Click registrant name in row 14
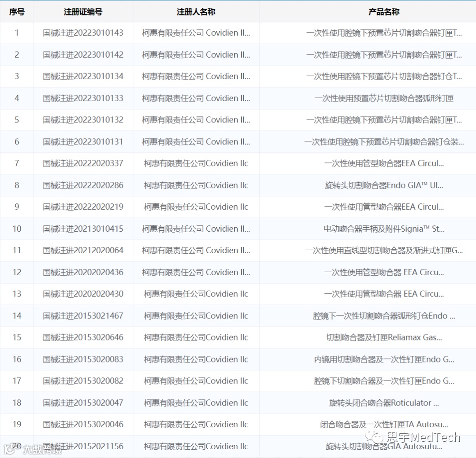Viewport: 476px width, 458px height. pos(196,316)
